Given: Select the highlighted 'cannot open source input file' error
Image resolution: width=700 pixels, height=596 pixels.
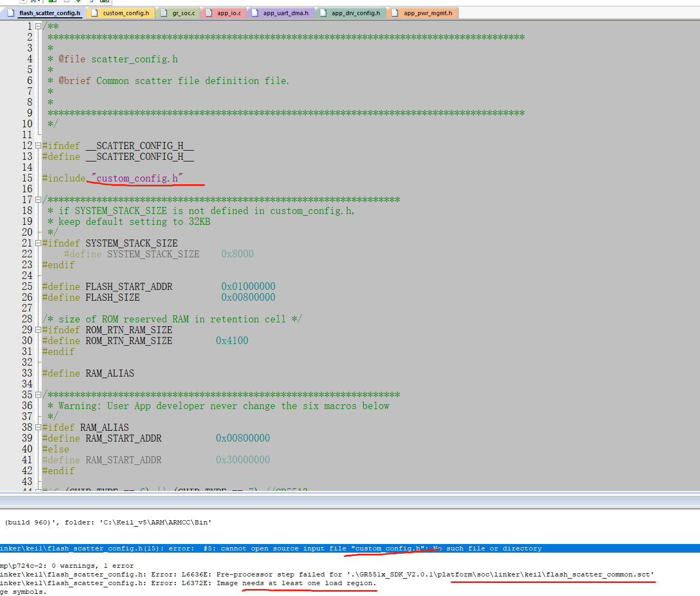Looking at the screenshot, I should (350, 548).
